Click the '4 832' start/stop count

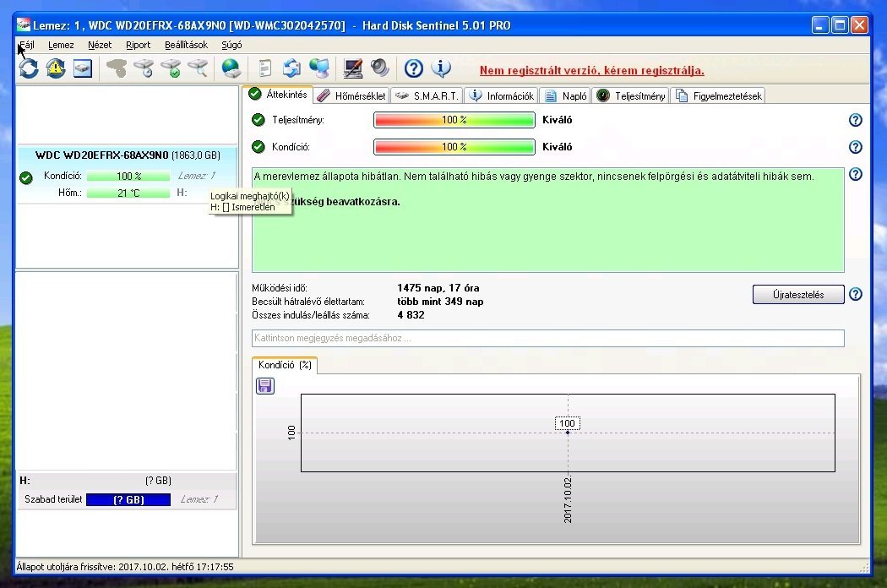[x=411, y=315]
